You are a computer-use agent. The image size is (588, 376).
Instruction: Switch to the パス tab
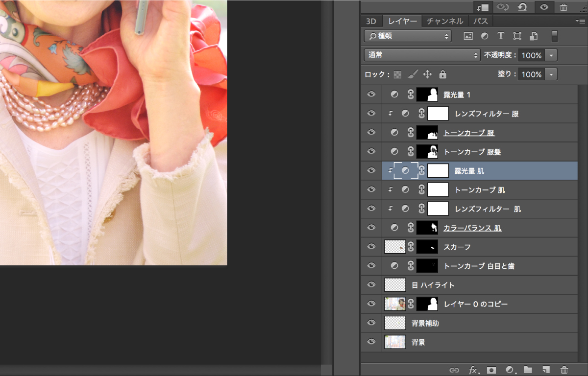pos(480,21)
